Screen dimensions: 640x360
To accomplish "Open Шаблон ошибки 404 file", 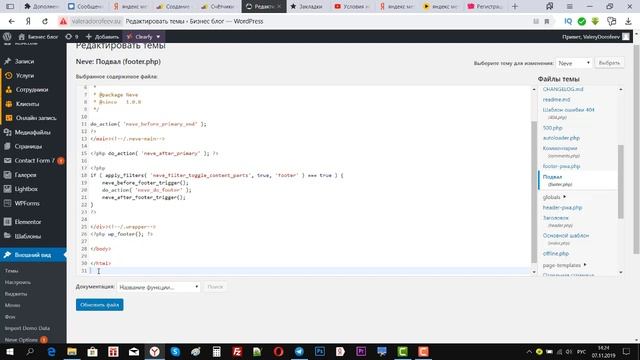I will tap(568, 110).
